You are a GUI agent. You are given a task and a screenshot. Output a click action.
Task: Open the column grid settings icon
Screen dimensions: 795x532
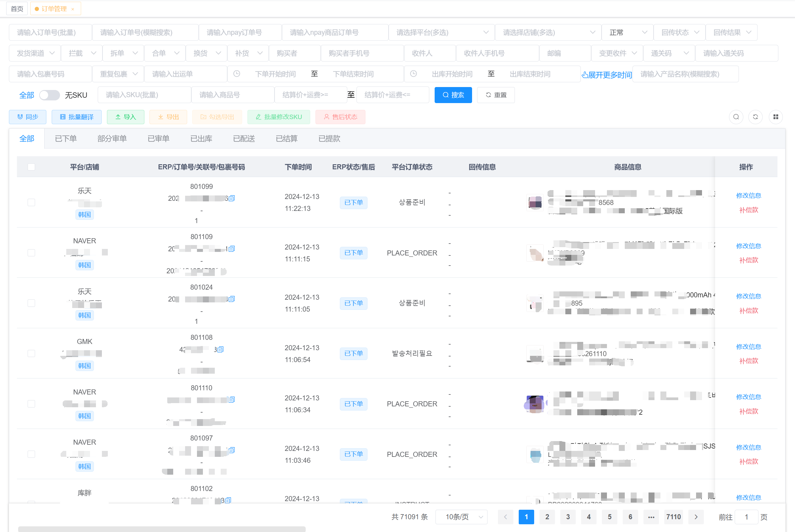(776, 117)
